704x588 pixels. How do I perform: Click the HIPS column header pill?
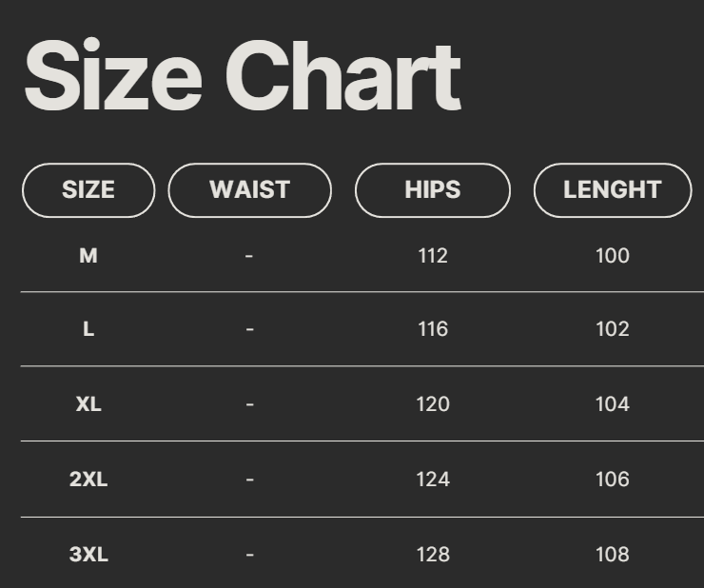click(433, 190)
